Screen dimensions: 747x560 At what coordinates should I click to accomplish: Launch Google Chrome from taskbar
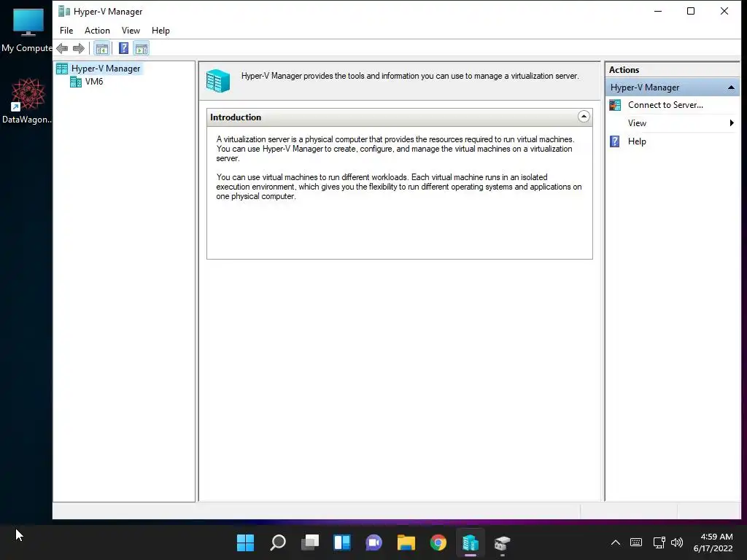438,542
